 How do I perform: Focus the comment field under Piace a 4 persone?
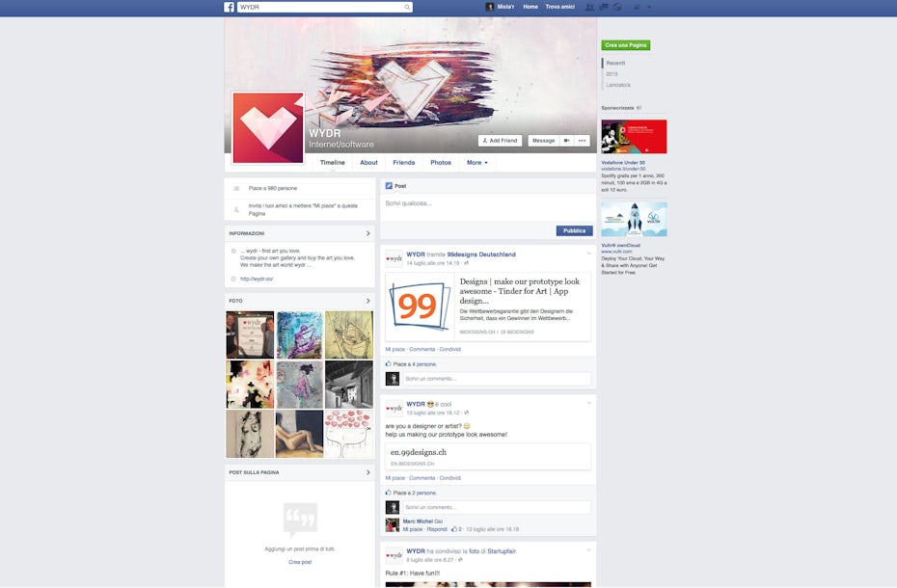point(497,379)
